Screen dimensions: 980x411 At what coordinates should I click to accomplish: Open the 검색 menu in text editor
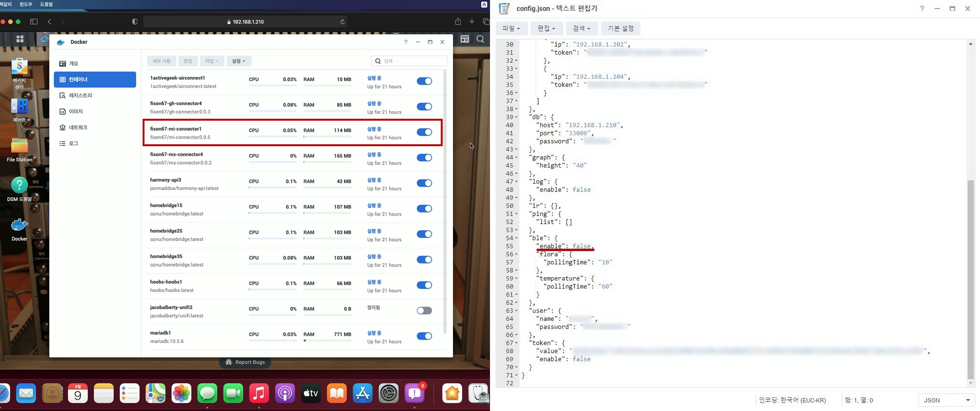[x=582, y=28]
